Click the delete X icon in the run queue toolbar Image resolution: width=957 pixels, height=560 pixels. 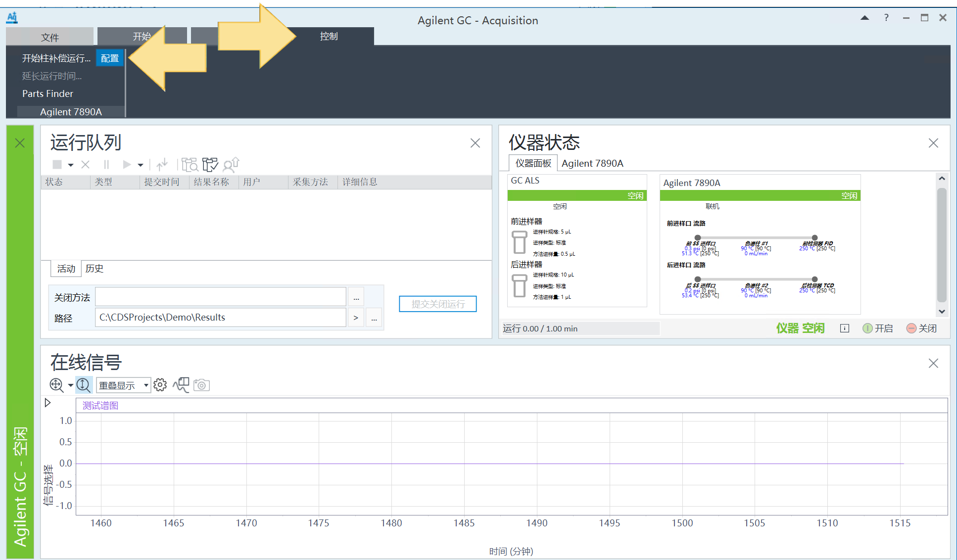point(86,164)
